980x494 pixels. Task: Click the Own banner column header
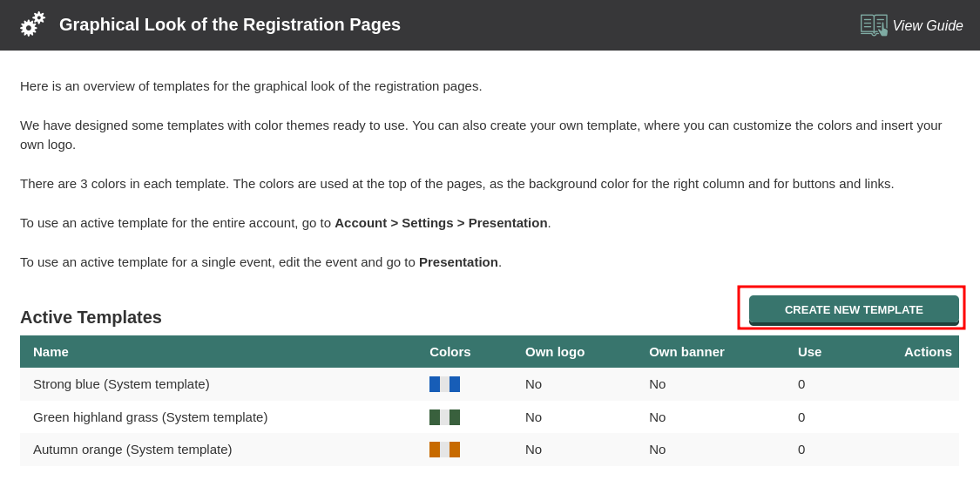[x=686, y=352]
